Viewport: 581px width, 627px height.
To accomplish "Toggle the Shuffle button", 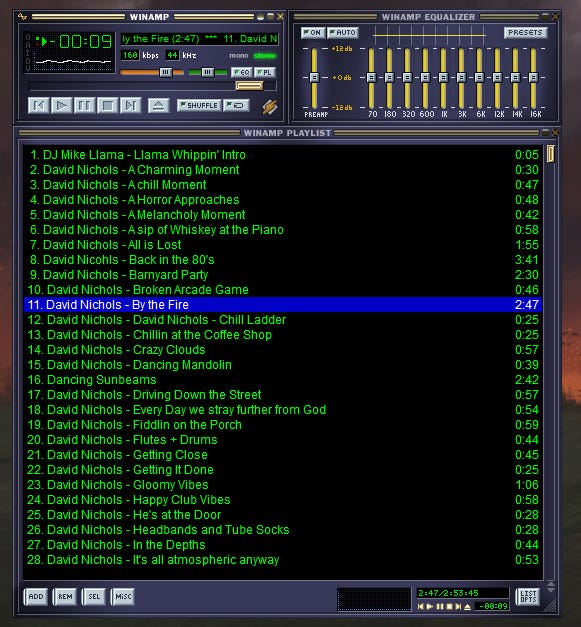I will coord(199,105).
